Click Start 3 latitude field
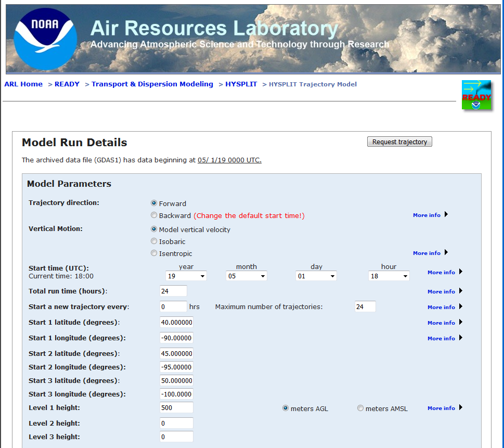 pos(176,380)
